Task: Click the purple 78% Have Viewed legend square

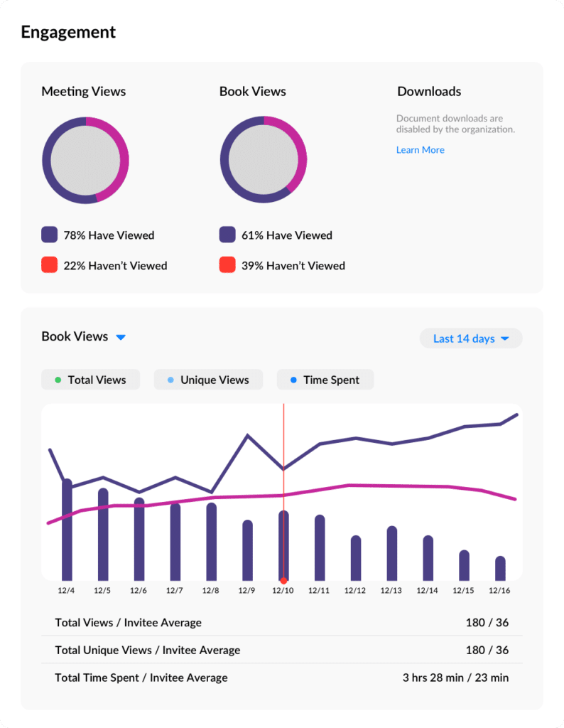Action: coord(50,235)
